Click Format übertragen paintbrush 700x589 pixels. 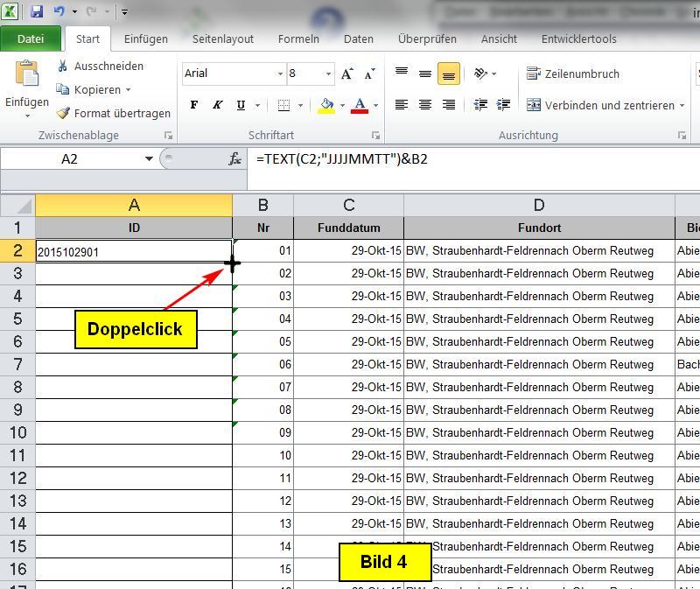pos(63,113)
